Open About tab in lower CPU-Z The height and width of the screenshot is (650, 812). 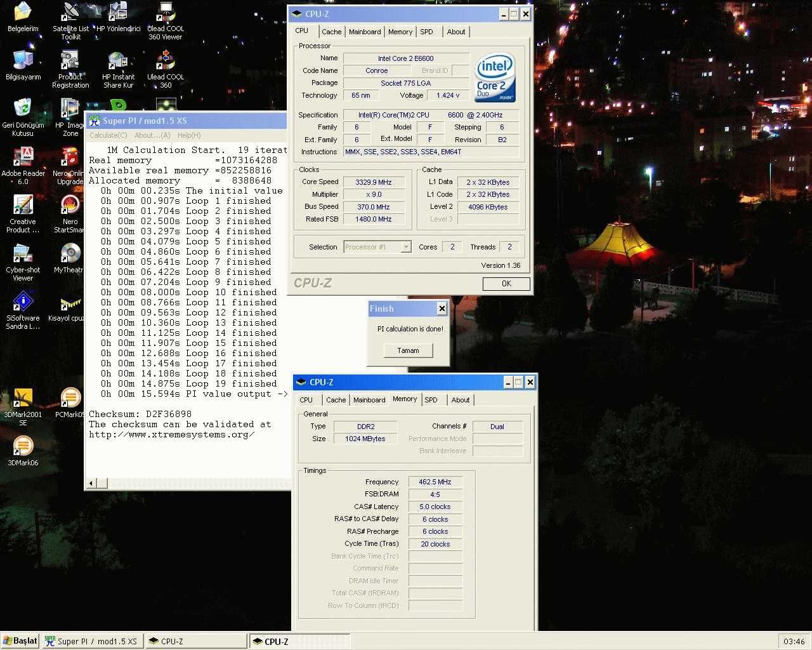pos(461,400)
